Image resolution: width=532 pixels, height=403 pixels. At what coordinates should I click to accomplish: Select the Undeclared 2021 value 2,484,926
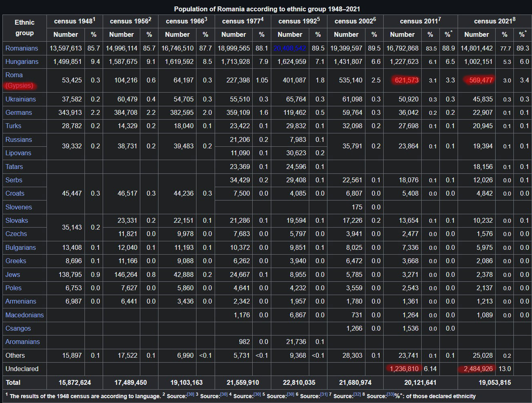tap(478, 369)
